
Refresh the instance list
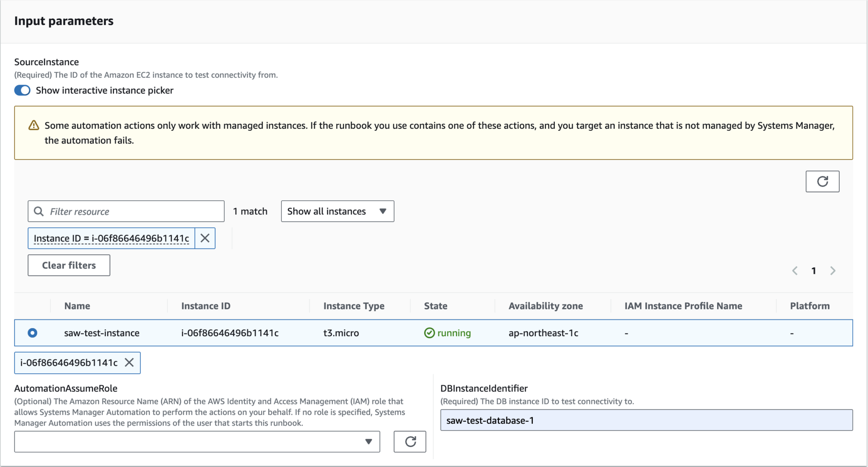823,181
